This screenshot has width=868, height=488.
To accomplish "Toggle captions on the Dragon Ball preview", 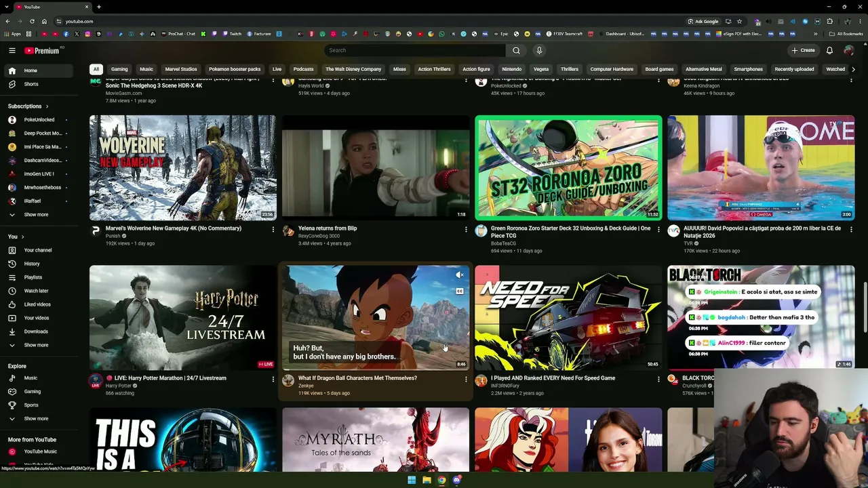I will pos(460,291).
